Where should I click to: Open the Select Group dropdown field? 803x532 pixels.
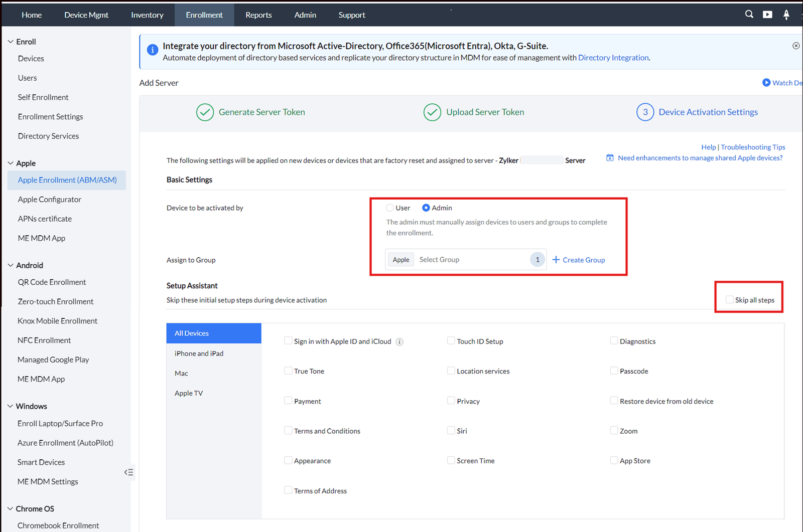point(466,260)
